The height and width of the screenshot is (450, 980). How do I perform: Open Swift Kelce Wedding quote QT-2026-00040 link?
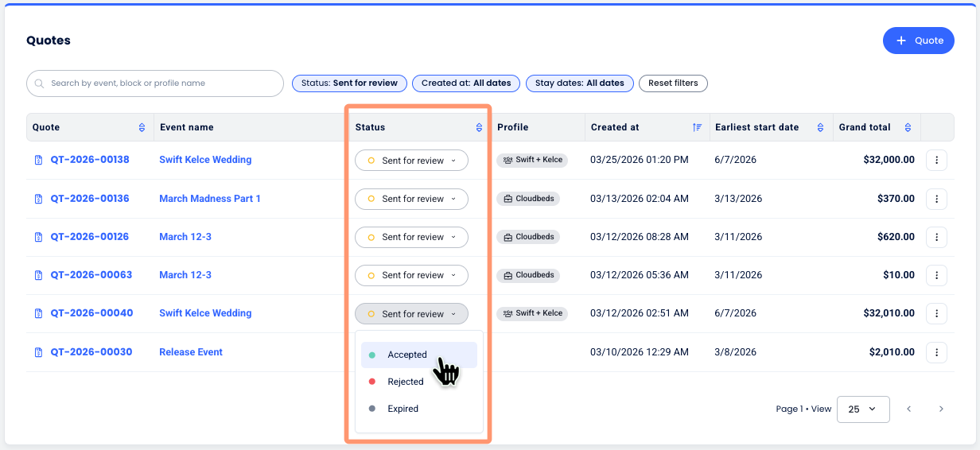[x=91, y=313]
